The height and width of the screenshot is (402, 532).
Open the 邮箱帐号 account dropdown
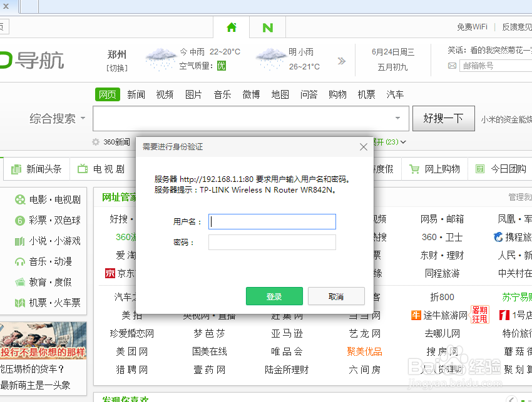(494, 65)
